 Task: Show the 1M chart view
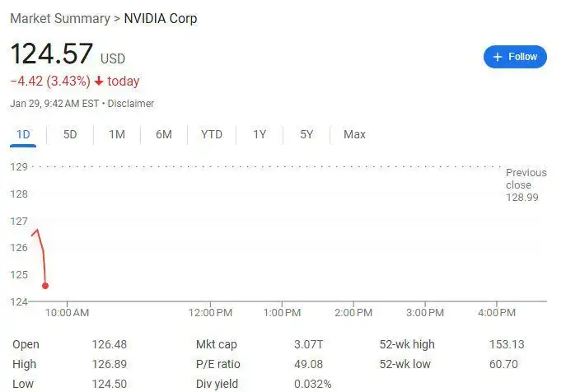click(117, 134)
